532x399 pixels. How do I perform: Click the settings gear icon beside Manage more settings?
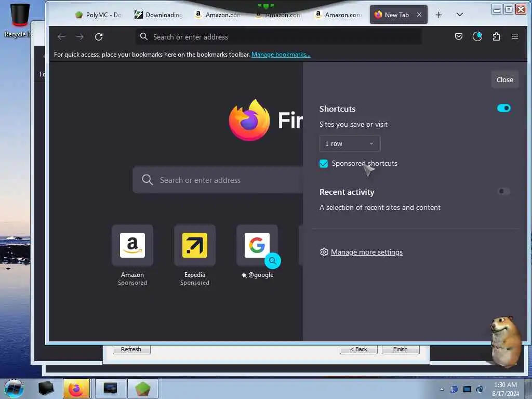pos(324,252)
